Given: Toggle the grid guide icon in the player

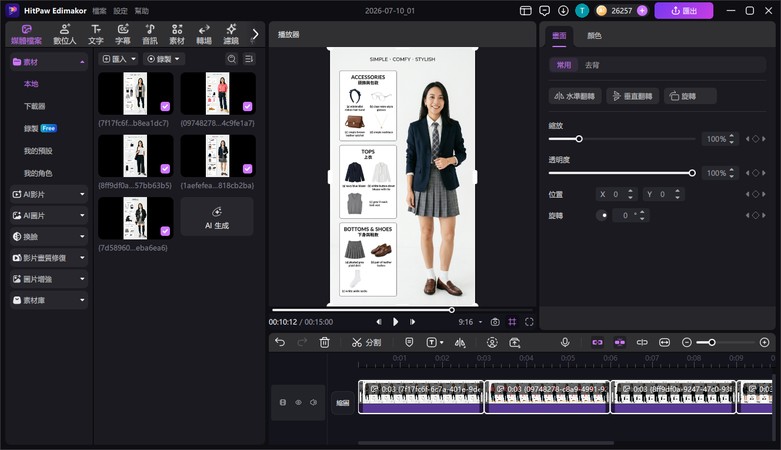Looking at the screenshot, I should click(x=512, y=322).
